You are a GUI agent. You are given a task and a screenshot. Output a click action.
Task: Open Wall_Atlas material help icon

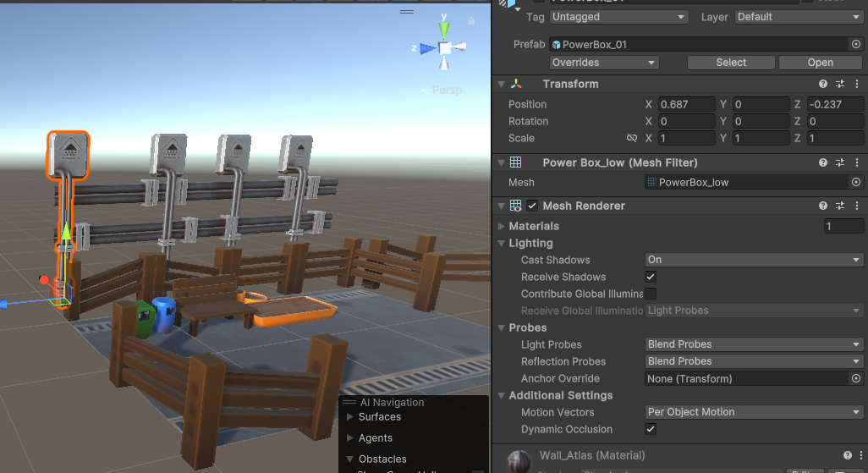point(848,455)
